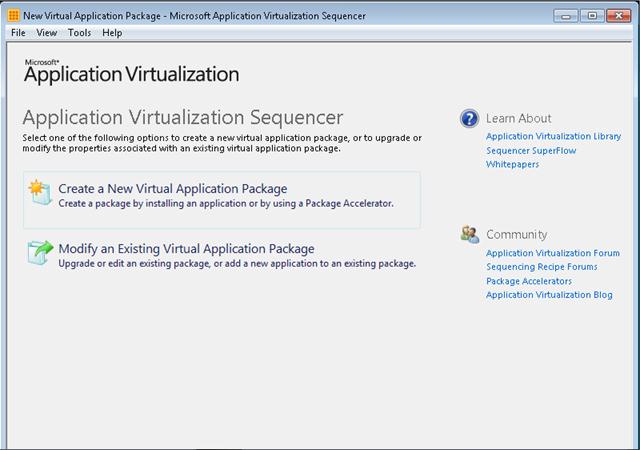Click the Create New Package star icon
The width and height of the screenshot is (640, 450).
(x=40, y=193)
